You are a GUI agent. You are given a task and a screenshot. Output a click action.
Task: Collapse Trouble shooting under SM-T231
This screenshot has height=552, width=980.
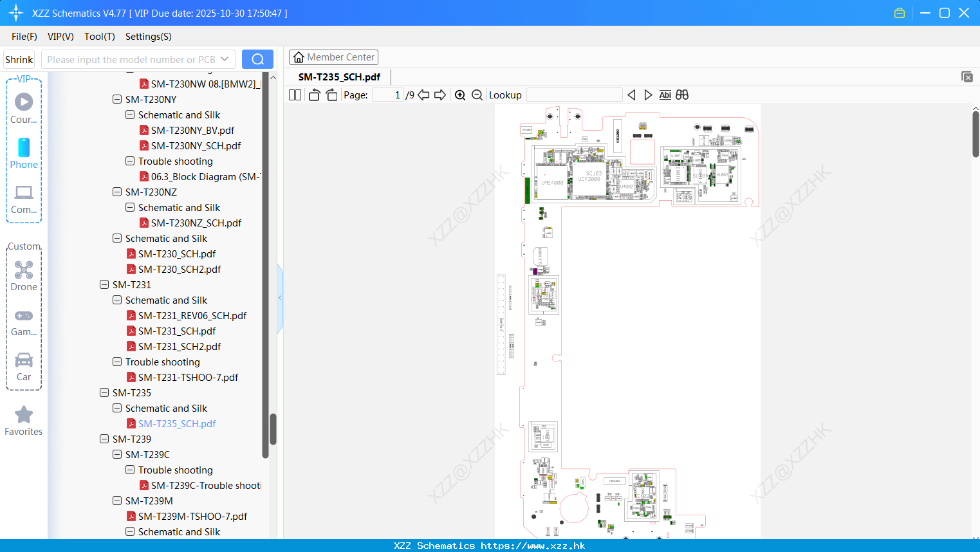[117, 362]
